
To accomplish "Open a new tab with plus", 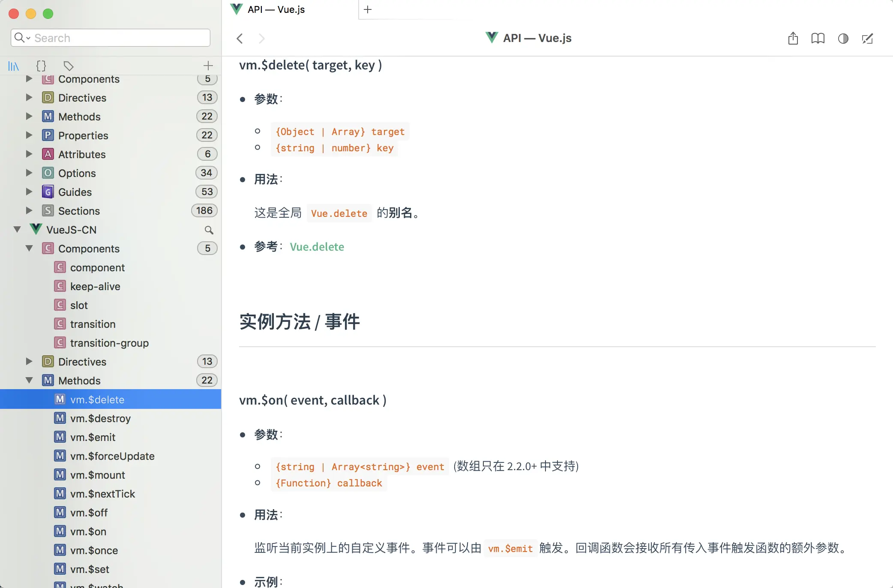I will point(368,9).
